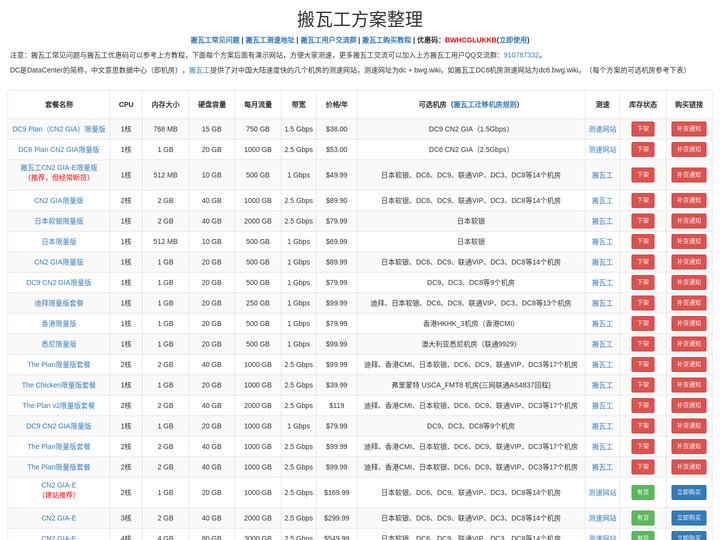Viewport: 720px width, 540px height.
Task: Open the 搬瓦工购买教程 link
Action: coord(387,40)
